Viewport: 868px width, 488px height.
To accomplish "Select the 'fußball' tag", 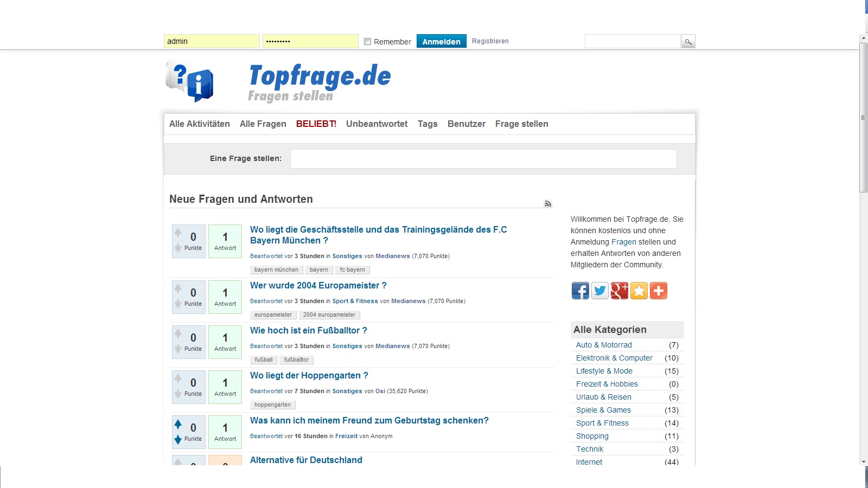I will pos(264,359).
